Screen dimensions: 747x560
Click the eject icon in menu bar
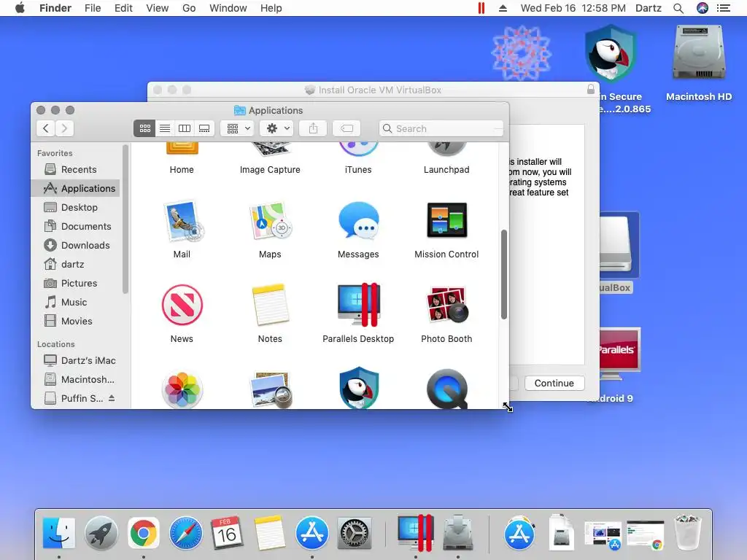pos(503,8)
